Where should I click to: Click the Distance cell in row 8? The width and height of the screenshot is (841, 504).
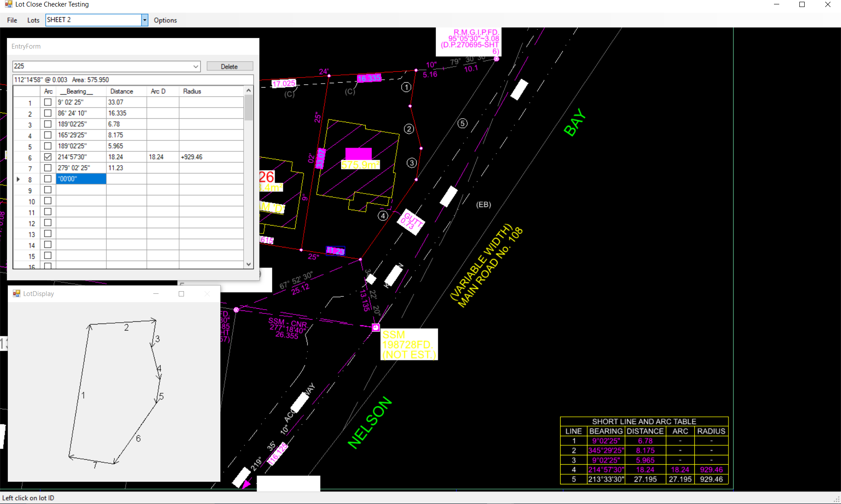(x=126, y=179)
